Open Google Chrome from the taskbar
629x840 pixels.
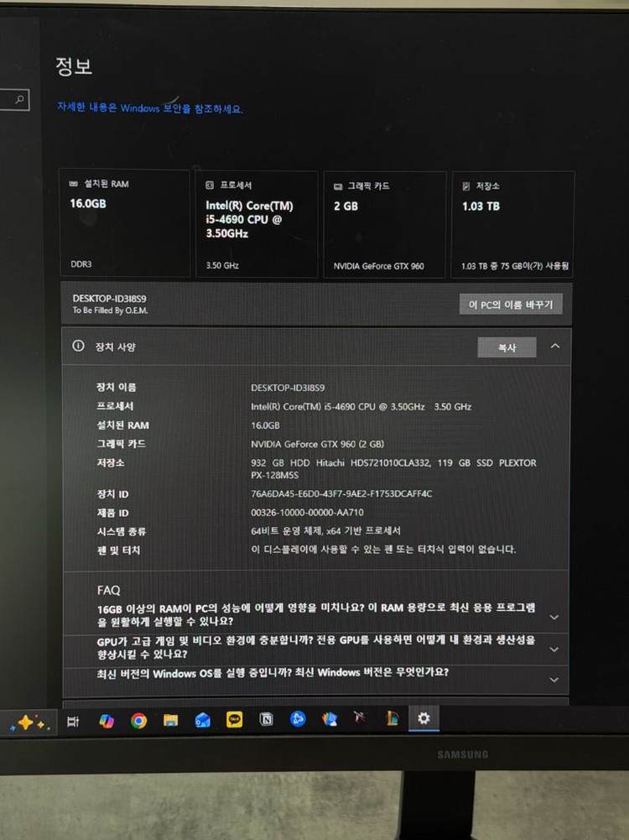click(138, 721)
